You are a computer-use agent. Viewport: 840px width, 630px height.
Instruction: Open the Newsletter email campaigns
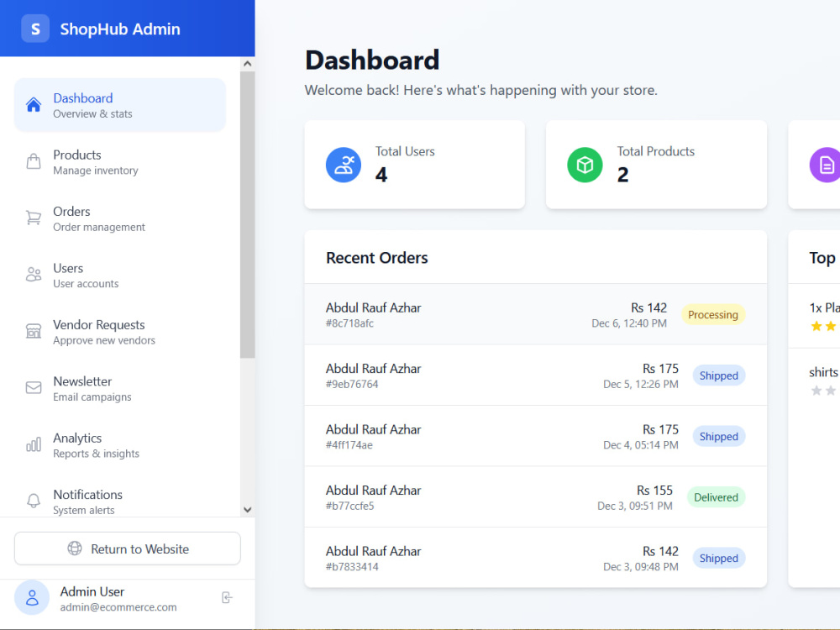coord(120,388)
